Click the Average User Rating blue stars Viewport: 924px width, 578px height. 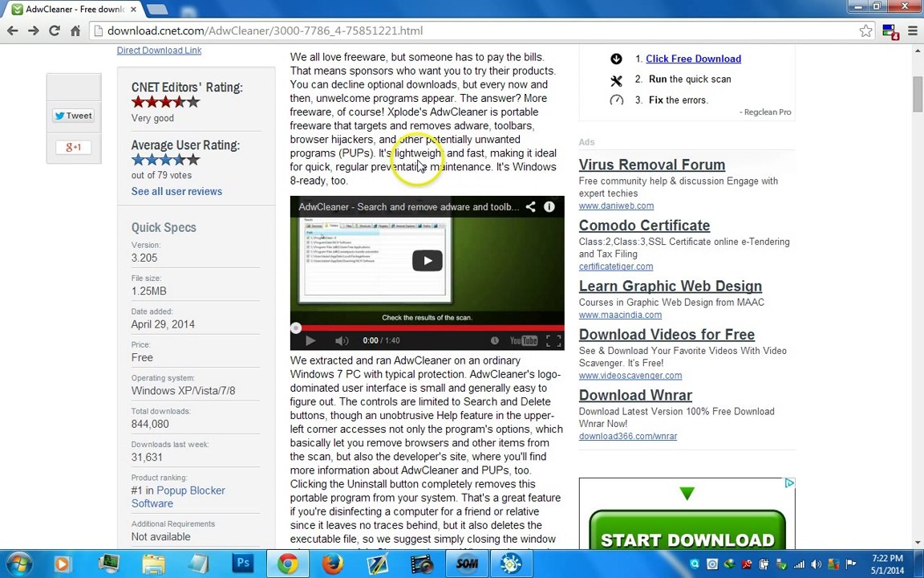click(x=165, y=159)
